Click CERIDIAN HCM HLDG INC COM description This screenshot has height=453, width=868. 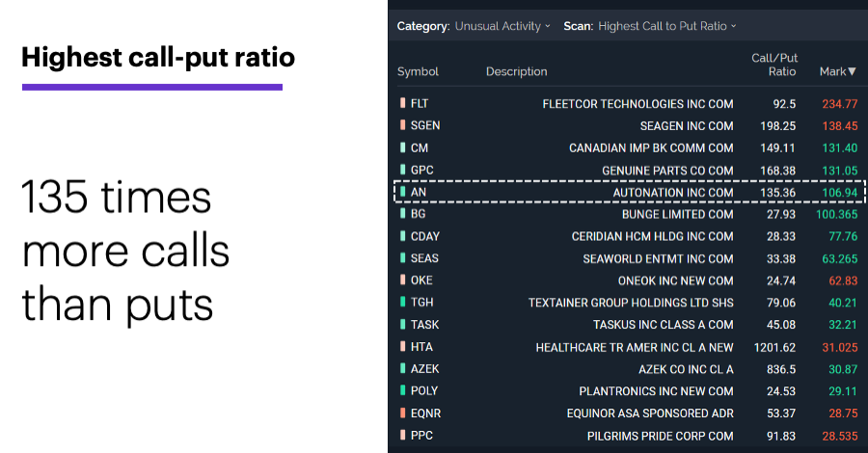pos(652,237)
